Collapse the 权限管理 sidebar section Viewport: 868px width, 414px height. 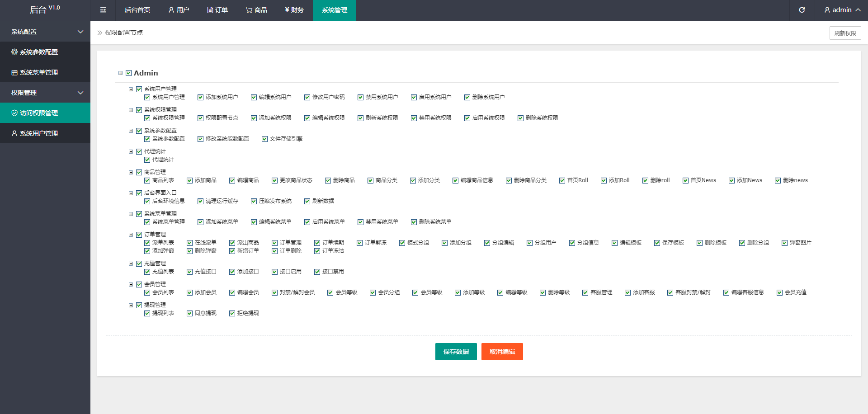point(80,93)
